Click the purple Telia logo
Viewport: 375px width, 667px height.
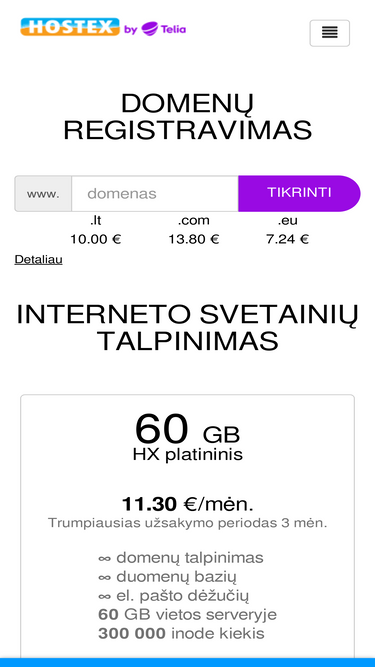(164, 29)
